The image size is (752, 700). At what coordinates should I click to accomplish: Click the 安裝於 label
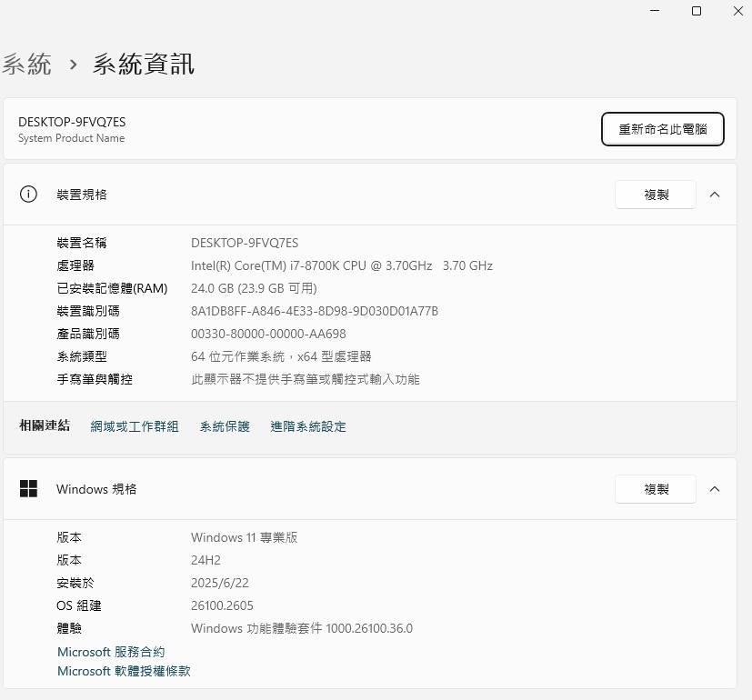coord(75,583)
